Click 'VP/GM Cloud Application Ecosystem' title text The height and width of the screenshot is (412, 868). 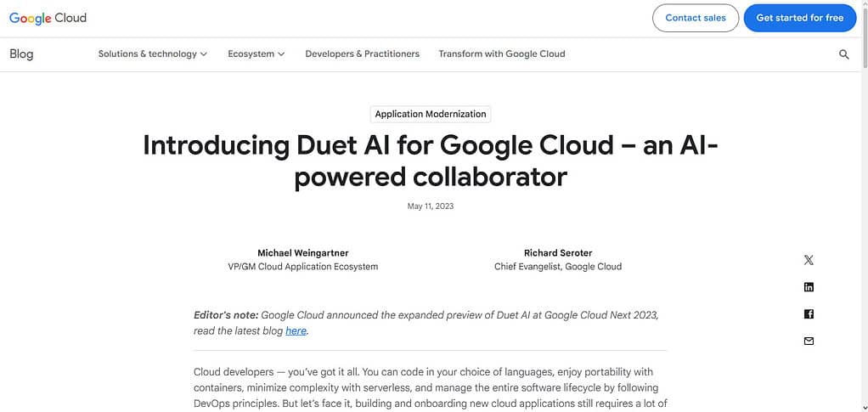[303, 267]
